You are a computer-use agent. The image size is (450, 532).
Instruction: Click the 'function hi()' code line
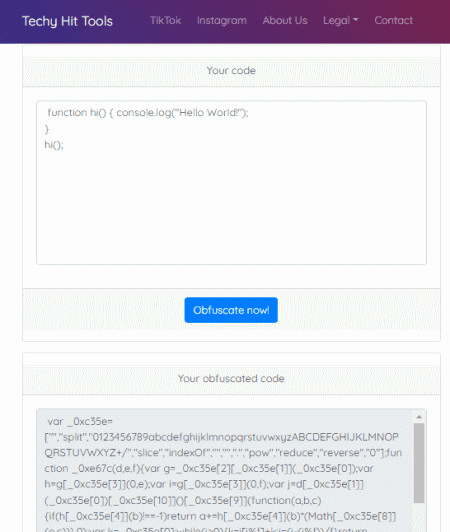pos(148,113)
